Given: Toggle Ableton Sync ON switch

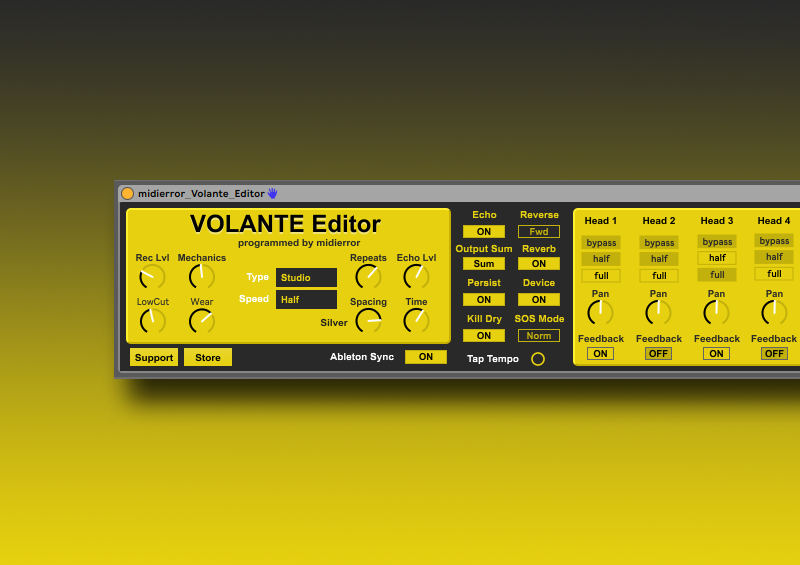Looking at the screenshot, I should (426, 357).
